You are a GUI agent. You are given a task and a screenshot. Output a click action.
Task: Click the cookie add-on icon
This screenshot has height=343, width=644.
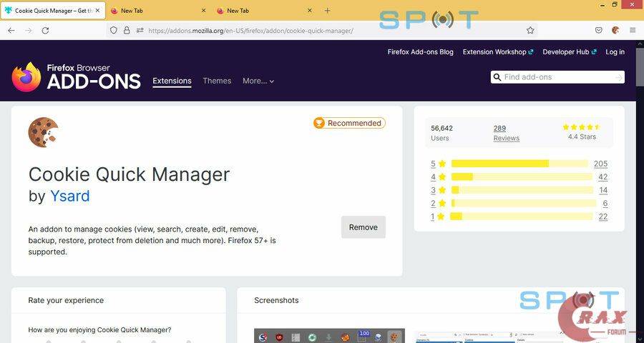[x=43, y=132]
